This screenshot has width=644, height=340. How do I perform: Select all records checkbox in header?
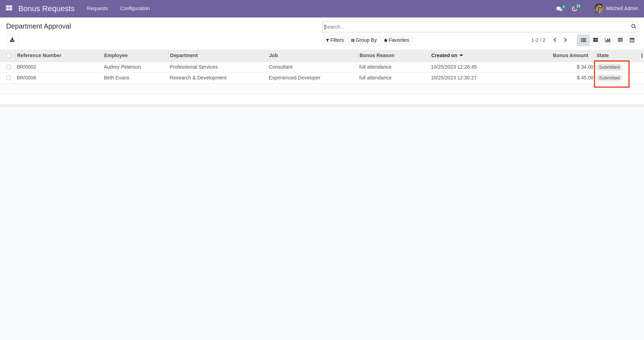[9, 56]
